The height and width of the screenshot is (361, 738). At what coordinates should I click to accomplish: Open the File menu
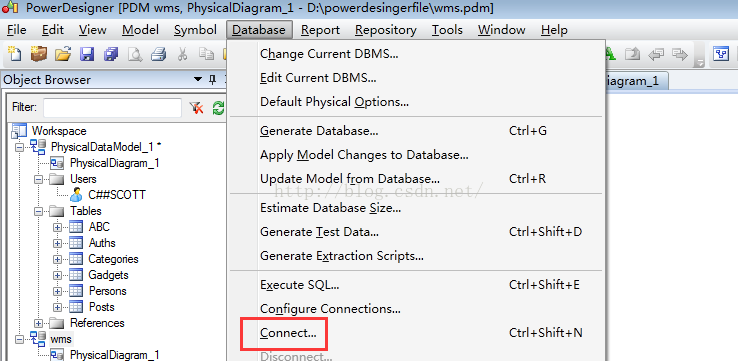pyautogui.click(x=17, y=30)
